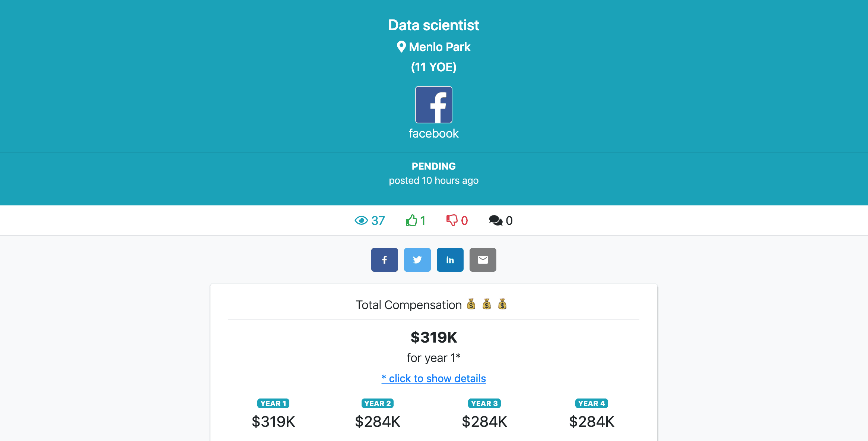Open the comments bubble icon
Screen dimensions: 868x441
(496, 221)
